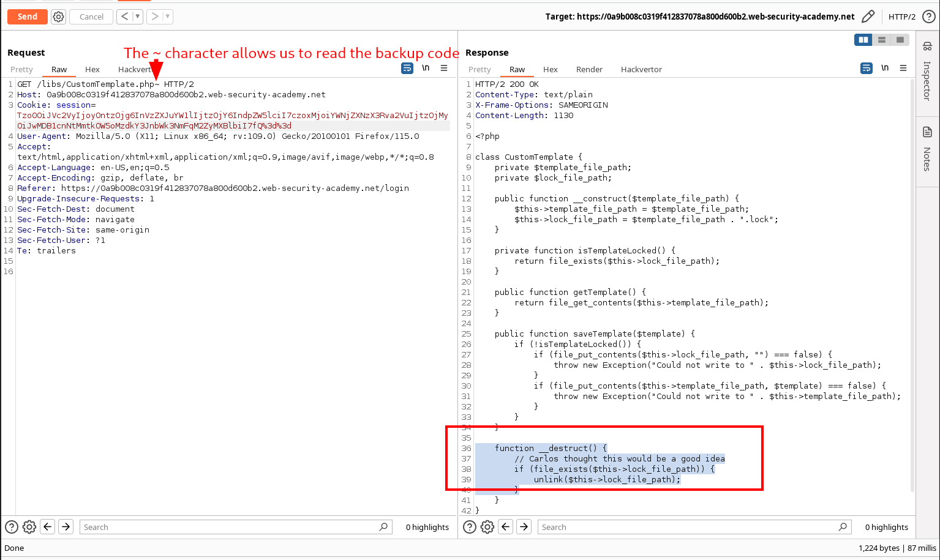
Task: Click magnifier in Request search box
Action: point(384,526)
